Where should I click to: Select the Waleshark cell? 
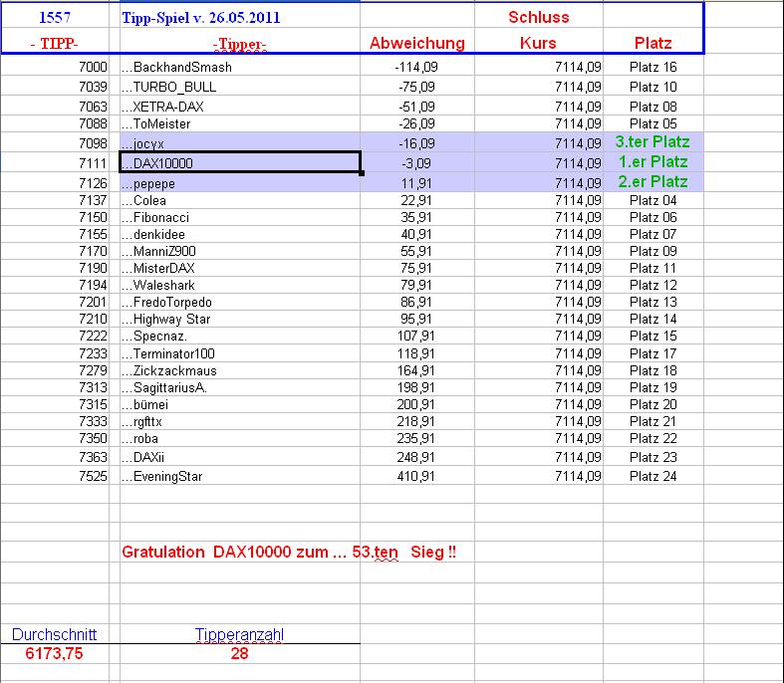(240, 286)
